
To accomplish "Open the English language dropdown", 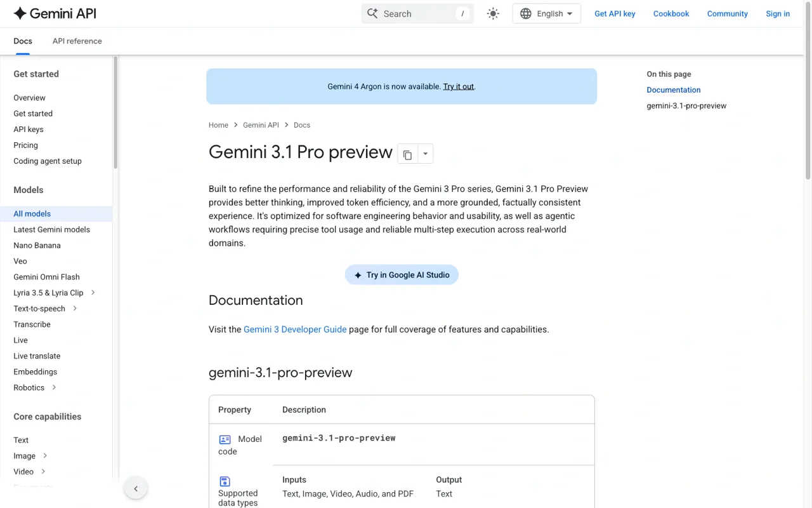I will tap(546, 13).
